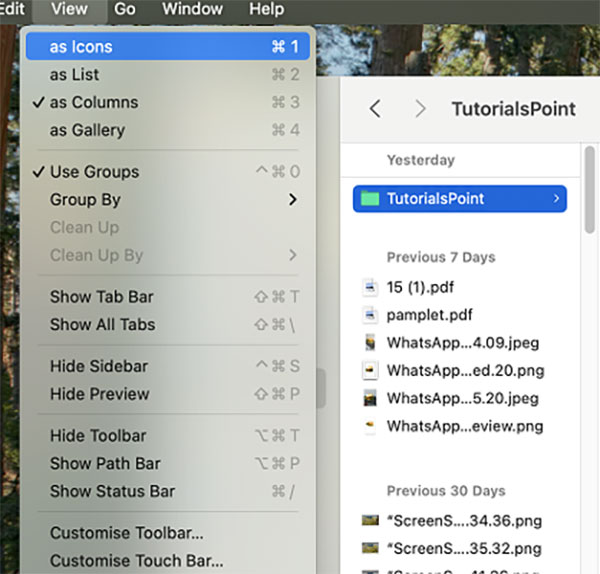Click the ScreenS 34.36.png file icon

click(371, 520)
